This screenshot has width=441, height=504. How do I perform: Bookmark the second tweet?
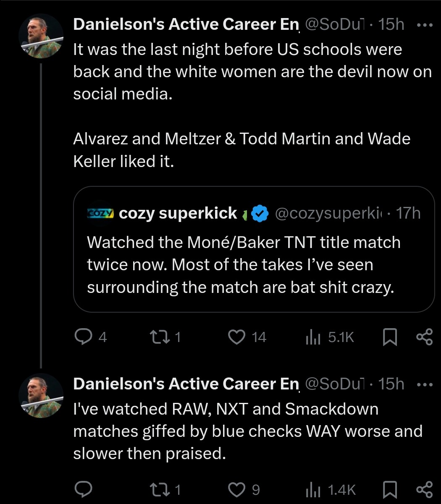pyautogui.click(x=390, y=489)
